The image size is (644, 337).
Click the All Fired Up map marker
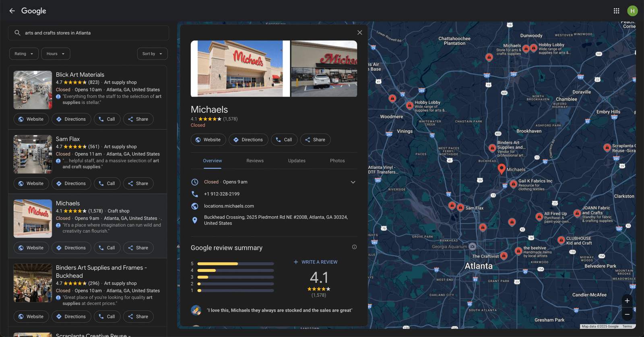tap(539, 217)
